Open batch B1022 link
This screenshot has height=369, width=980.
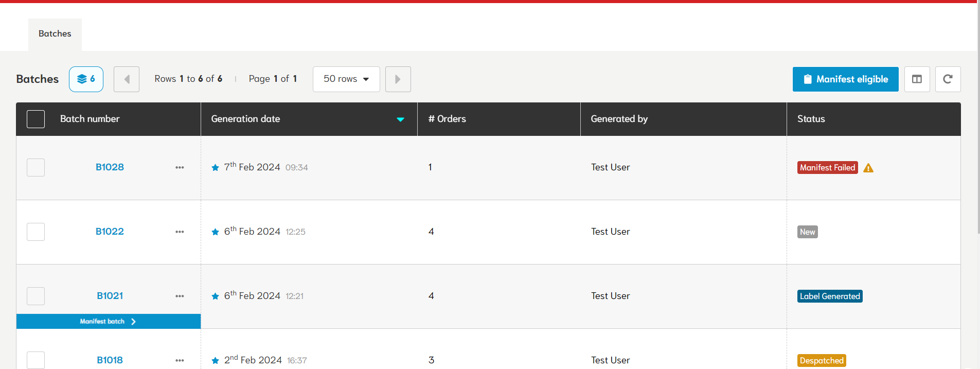pos(110,232)
